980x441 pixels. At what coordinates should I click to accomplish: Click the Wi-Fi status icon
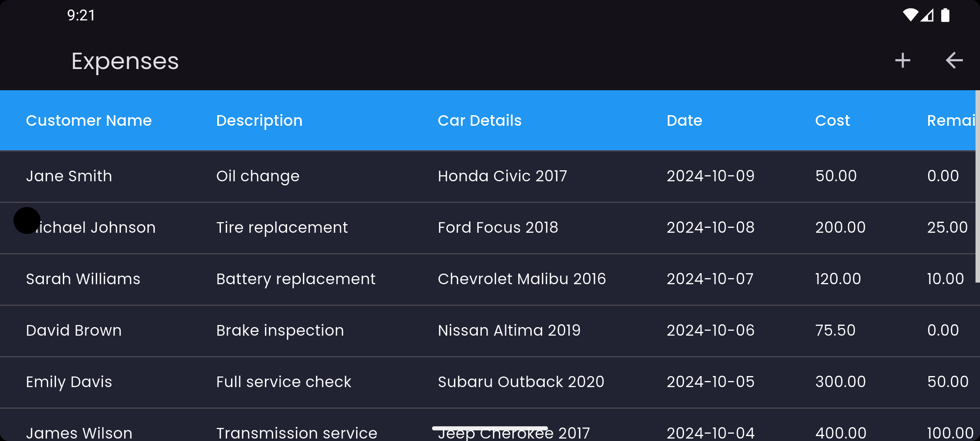point(910,15)
